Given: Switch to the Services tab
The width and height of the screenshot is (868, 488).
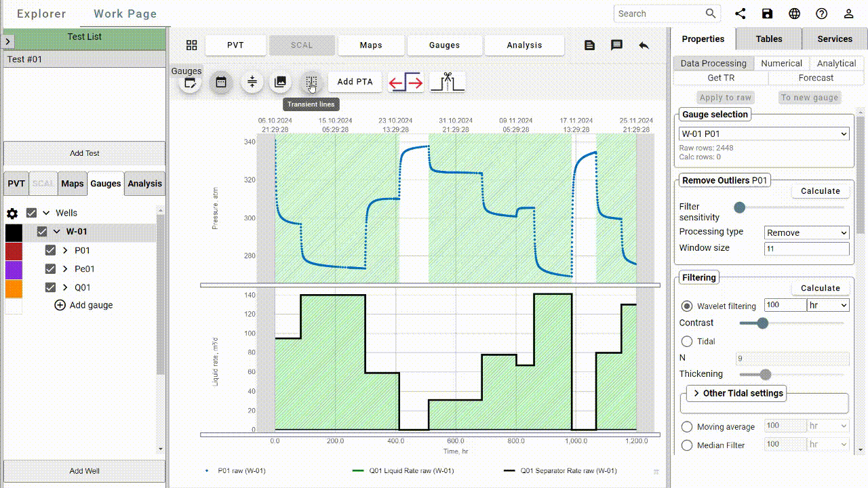Looking at the screenshot, I should [835, 39].
